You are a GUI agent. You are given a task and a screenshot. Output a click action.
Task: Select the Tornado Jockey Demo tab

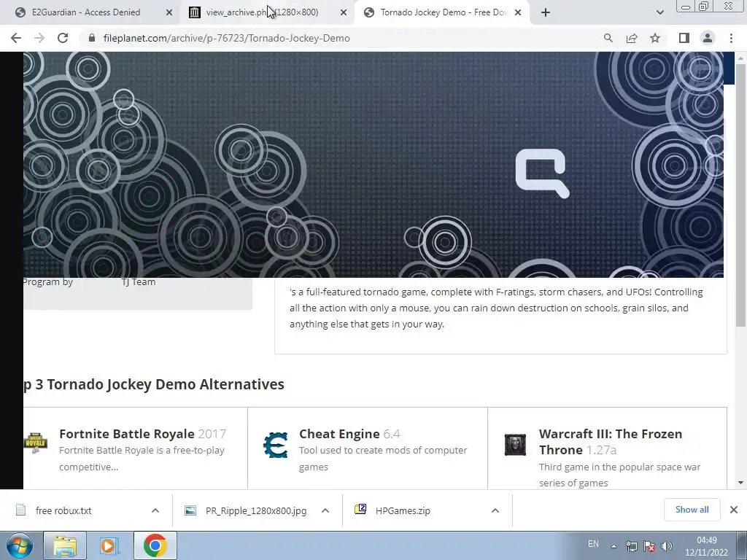(x=443, y=12)
